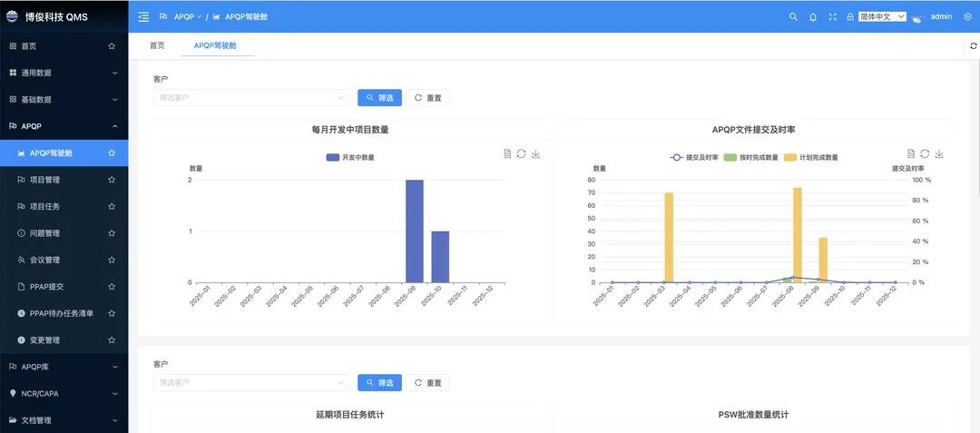The height and width of the screenshot is (433, 980).
Task: Expand the NCR/CAPA sidebar menu
Action: tap(64, 394)
